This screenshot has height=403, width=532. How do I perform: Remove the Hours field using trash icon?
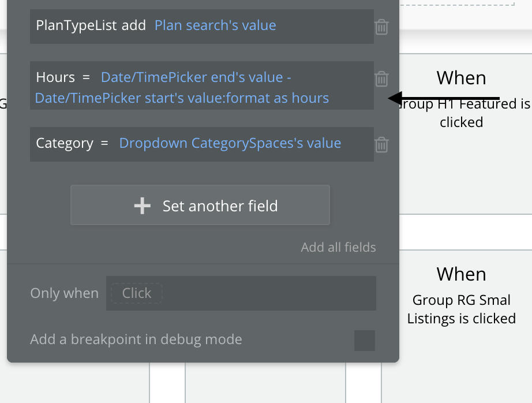click(381, 79)
